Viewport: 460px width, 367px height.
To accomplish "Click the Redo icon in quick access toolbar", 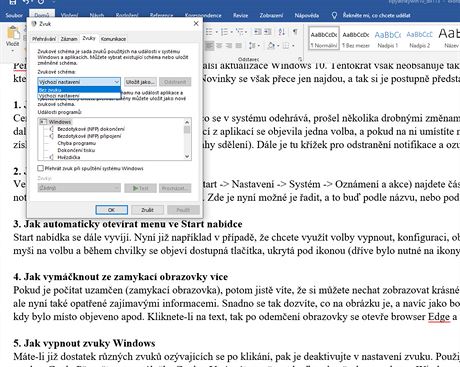I will pos(41,2).
